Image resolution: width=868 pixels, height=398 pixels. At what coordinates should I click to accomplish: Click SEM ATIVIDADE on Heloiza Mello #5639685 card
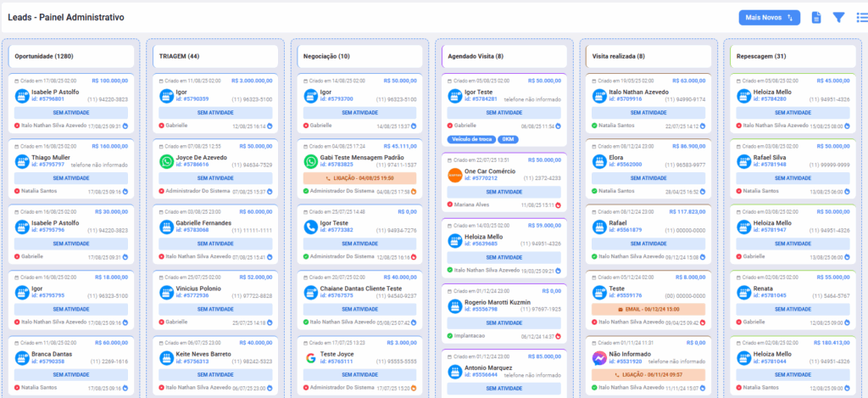tap(504, 257)
